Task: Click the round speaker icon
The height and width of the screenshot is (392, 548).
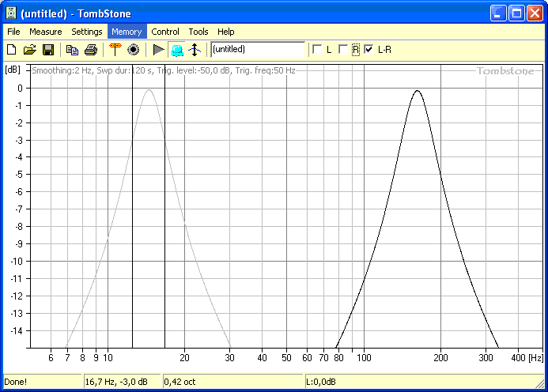Action: coord(133,50)
